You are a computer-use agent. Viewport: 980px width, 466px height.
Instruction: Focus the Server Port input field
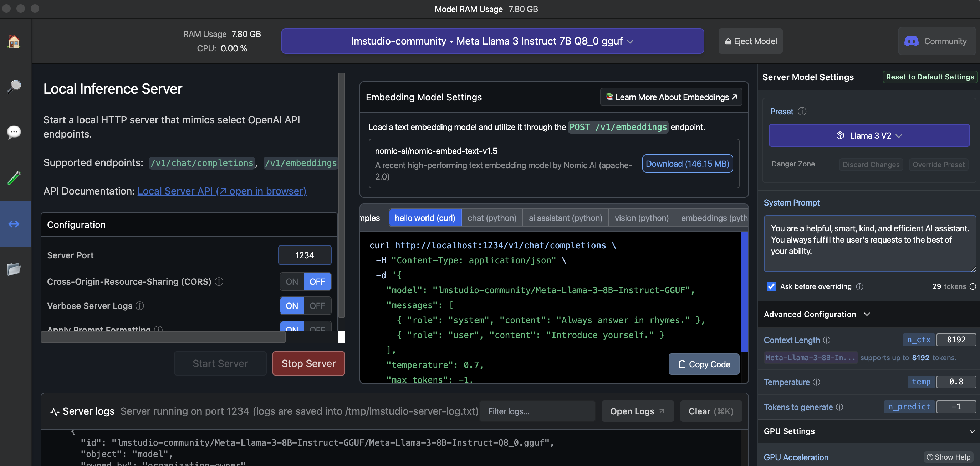(x=305, y=255)
